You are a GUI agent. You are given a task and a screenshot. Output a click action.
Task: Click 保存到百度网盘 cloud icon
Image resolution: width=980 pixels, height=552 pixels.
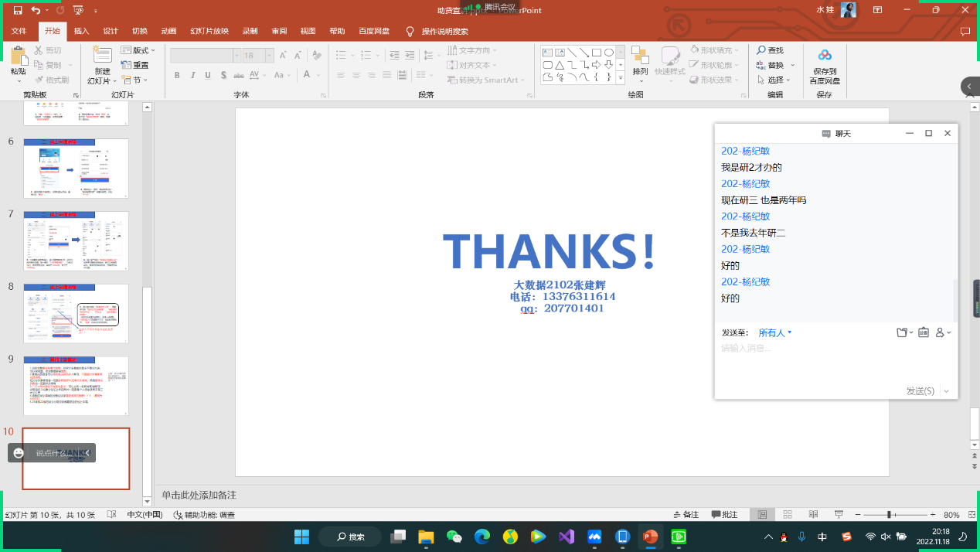(x=825, y=55)
